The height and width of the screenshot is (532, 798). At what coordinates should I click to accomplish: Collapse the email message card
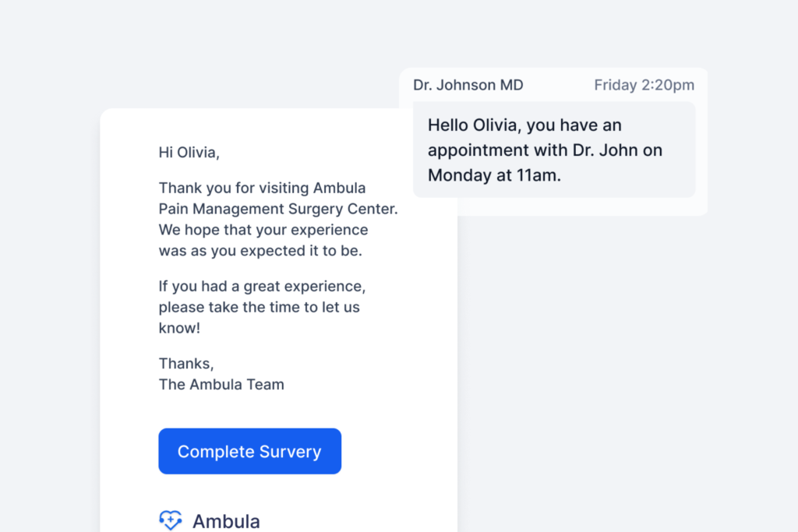278,312
